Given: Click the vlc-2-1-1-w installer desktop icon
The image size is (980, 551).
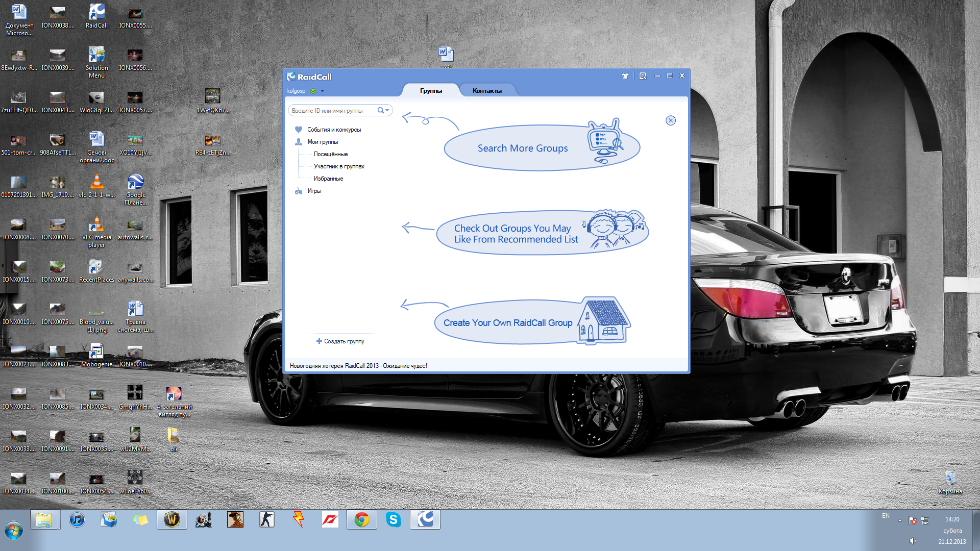Looking at the screenshot, I should tap(96, 186).
